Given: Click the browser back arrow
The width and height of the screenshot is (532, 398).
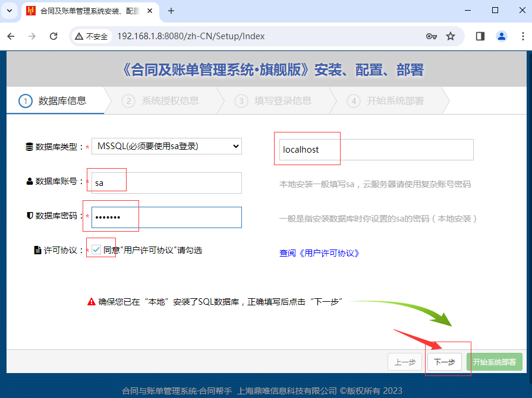Looking at the screenshot, I should coord(11,36).
